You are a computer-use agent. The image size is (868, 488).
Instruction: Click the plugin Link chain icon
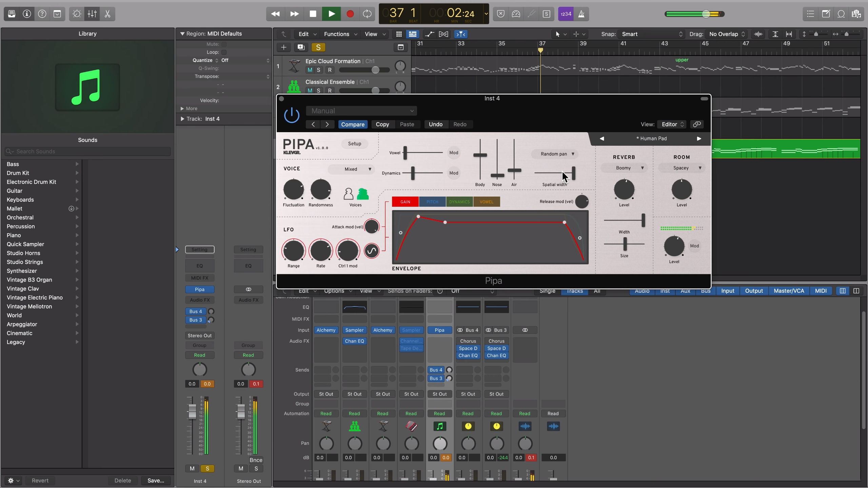[697, 124]
